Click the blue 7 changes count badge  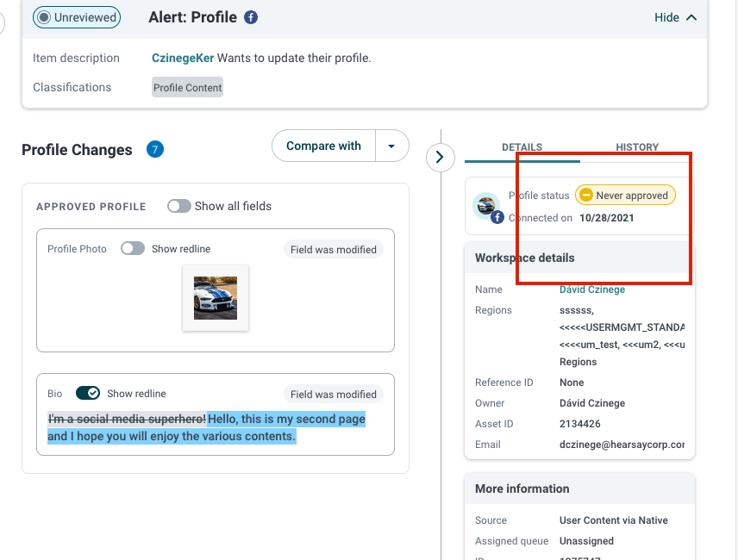[155, 150]
